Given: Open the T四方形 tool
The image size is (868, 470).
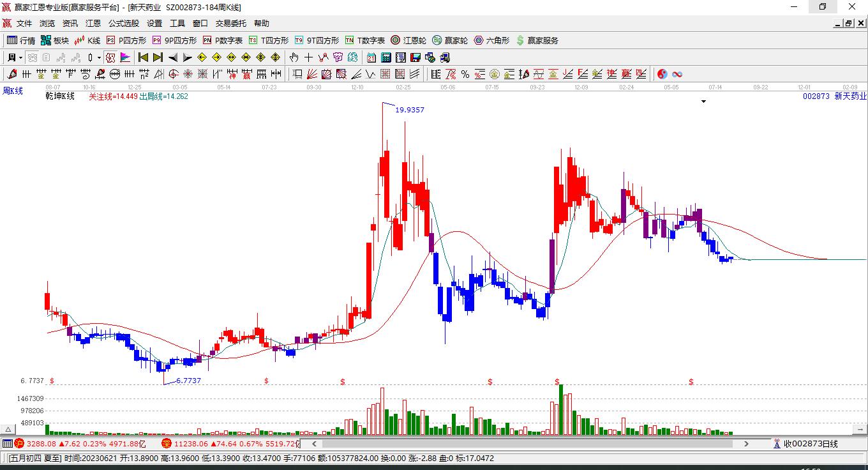Looking at the screenshot, I should click(x=269, y=40).
